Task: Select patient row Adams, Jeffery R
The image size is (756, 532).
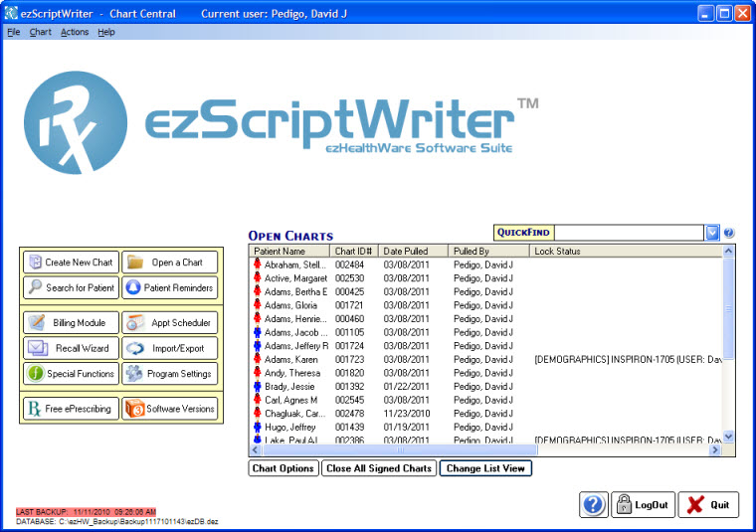Action: click(485, 345)
